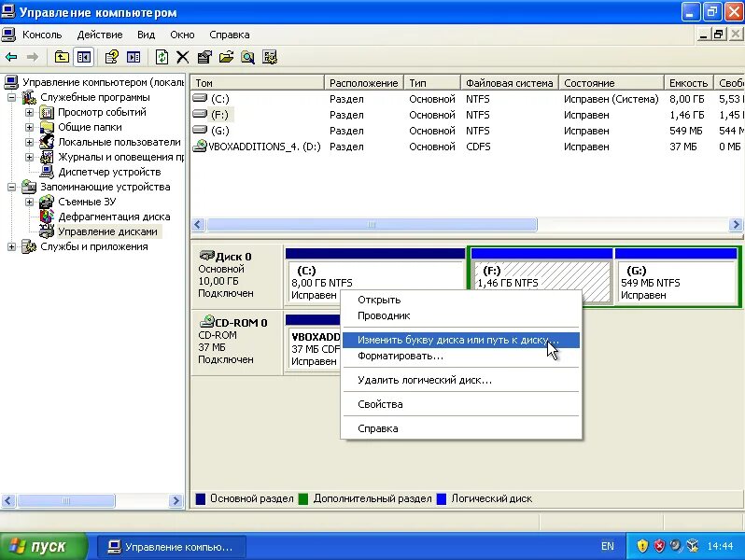Click the Логический диск blue swatch
The width and height of the screenshot is (745, 560).
pyautogui.click(x=442, y=498)
